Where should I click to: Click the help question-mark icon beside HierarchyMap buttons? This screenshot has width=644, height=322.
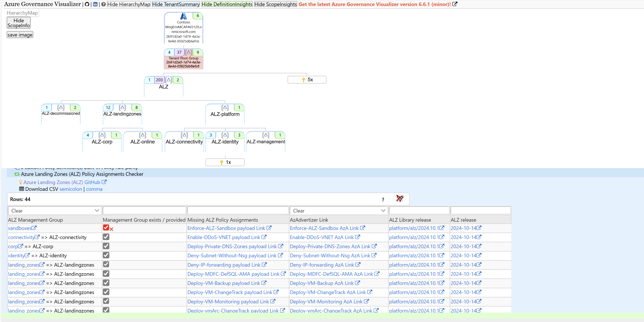[103, 4]
